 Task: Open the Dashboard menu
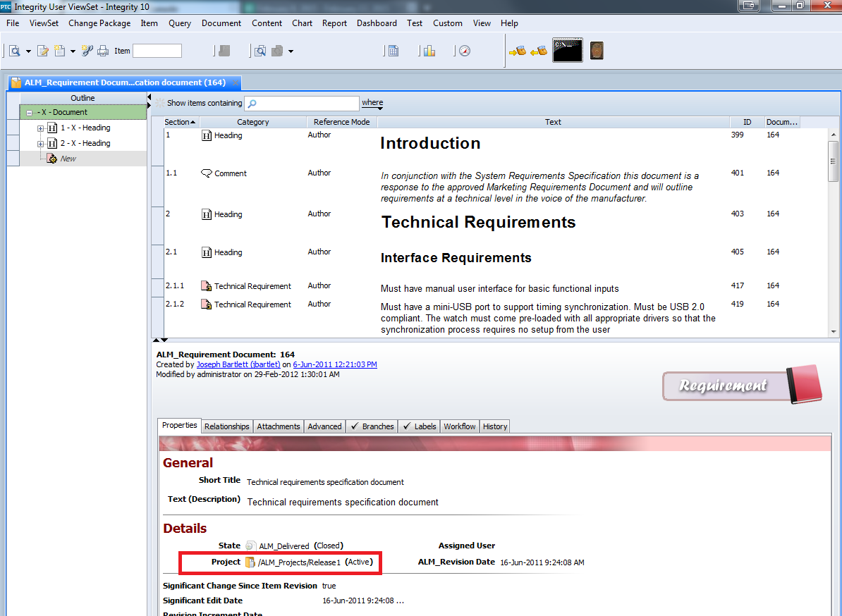pos(377,23)
